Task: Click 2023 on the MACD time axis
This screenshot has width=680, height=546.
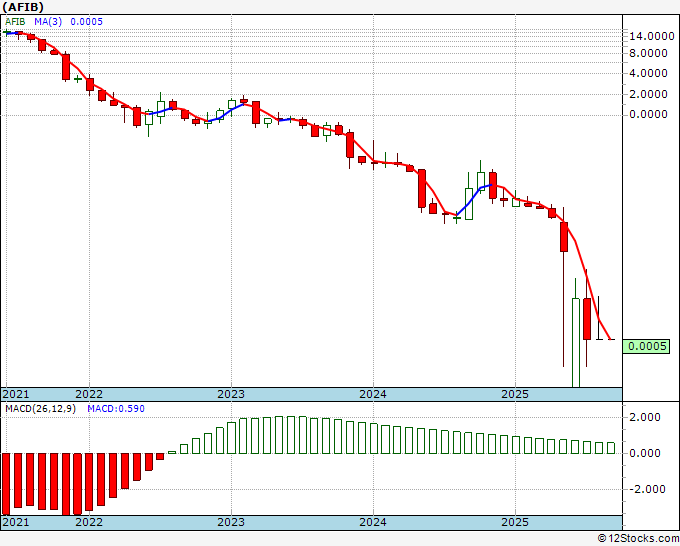Action: [x=231, y=522]
